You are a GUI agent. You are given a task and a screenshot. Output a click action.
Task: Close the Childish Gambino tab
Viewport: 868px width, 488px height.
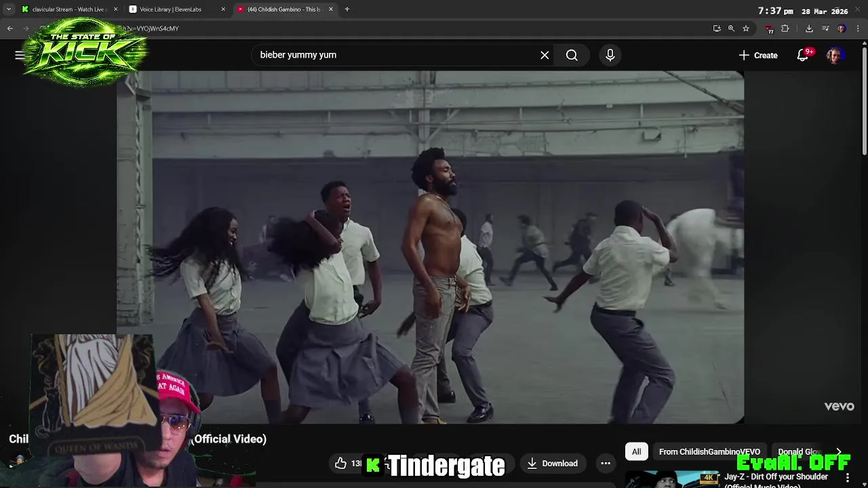coord(331,9)
